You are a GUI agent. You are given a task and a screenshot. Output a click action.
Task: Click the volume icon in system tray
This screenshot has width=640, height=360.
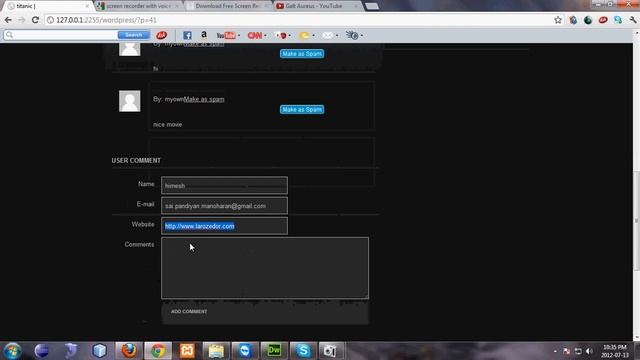click(x=589, y=351)
